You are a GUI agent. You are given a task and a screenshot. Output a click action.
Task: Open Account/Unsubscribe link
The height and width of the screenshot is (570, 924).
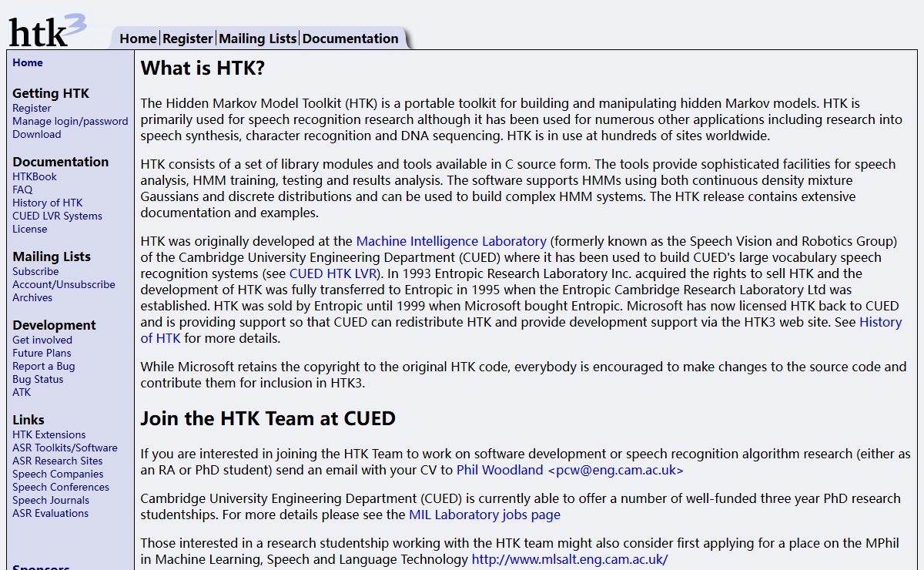pos(64,284)
